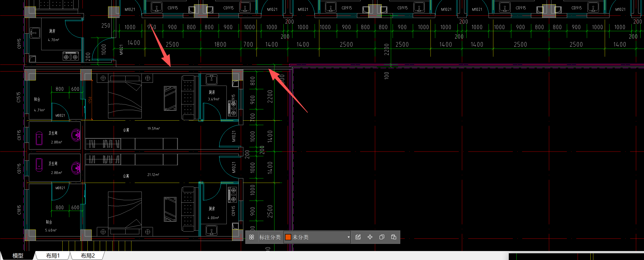Select the move annotation cross-arrows icon
The height and width of the screenshot is (260, 644).
pyautogui.click(x=370, y=237)
